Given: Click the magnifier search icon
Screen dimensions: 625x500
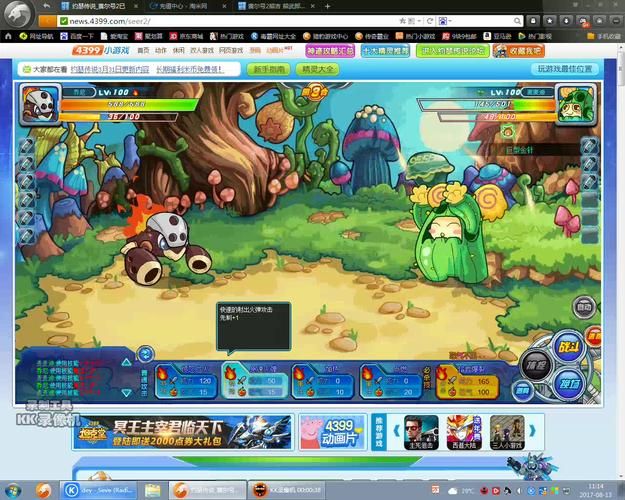Looking at the screenshot, I should click(x=517, y=21).
